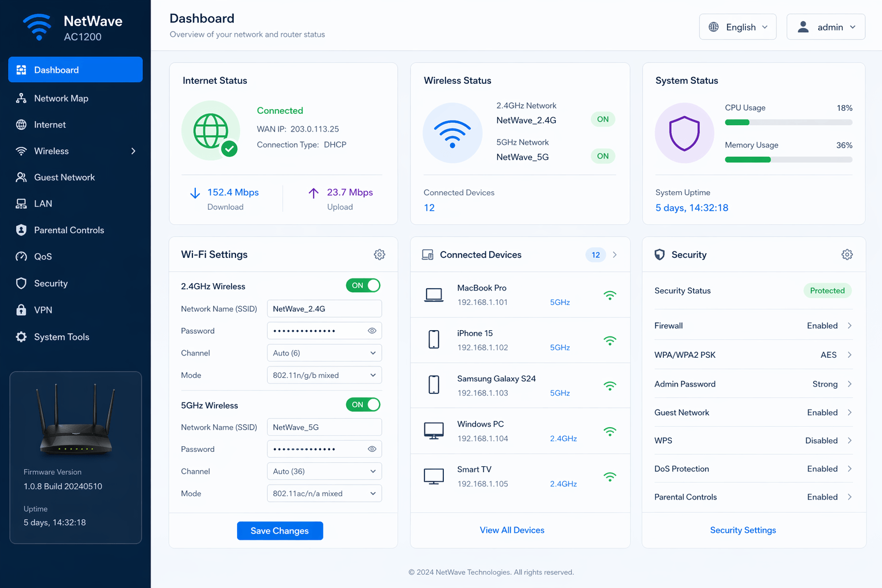Screen dimensions: 882x588
Task: Select the LAN sidebar icon
Action: (x=21, y=203)
